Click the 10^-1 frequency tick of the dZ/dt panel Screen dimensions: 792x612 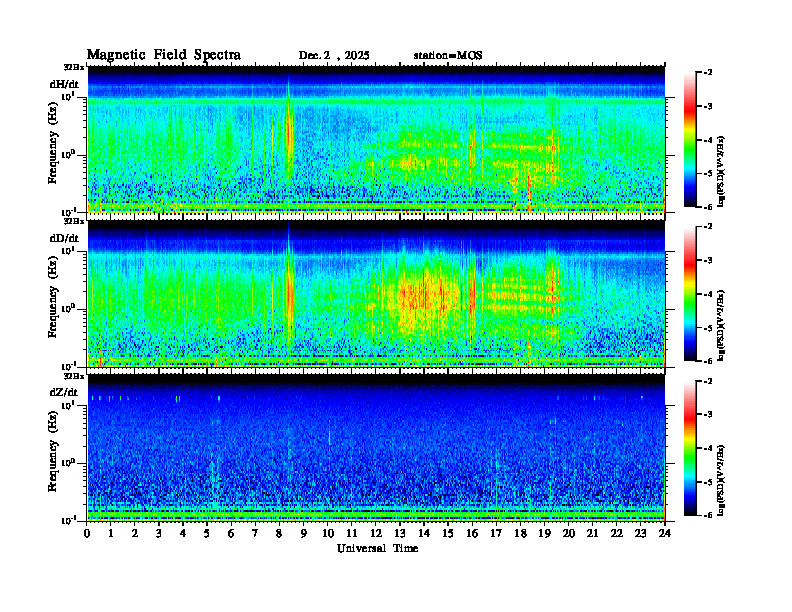pyautogui.click(x=68, y=521)
